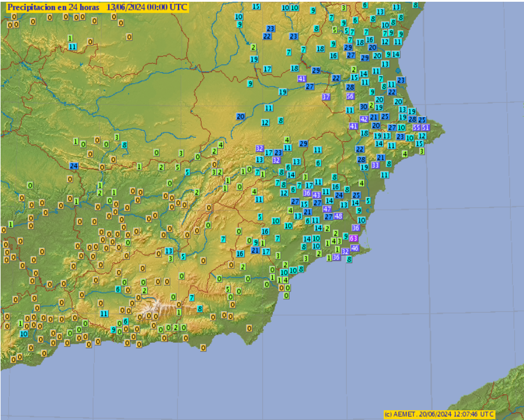Select the purple 37 station marker
524x420 pixels.
click(x=326, y=97)
